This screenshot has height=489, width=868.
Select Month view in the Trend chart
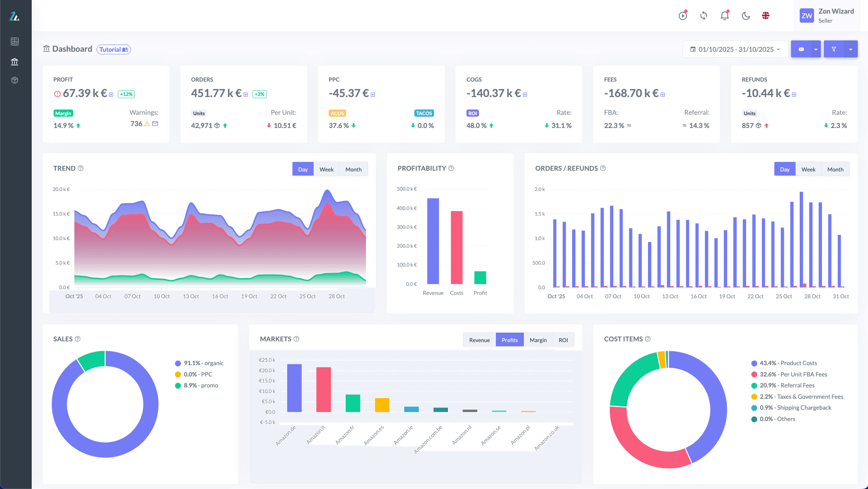(353, 169)
